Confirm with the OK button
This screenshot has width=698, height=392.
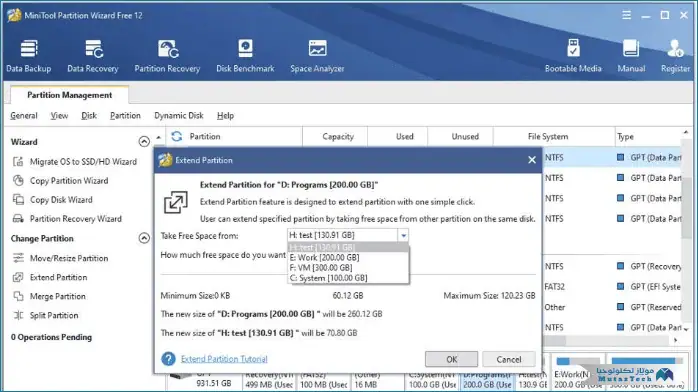coord(451,359)
